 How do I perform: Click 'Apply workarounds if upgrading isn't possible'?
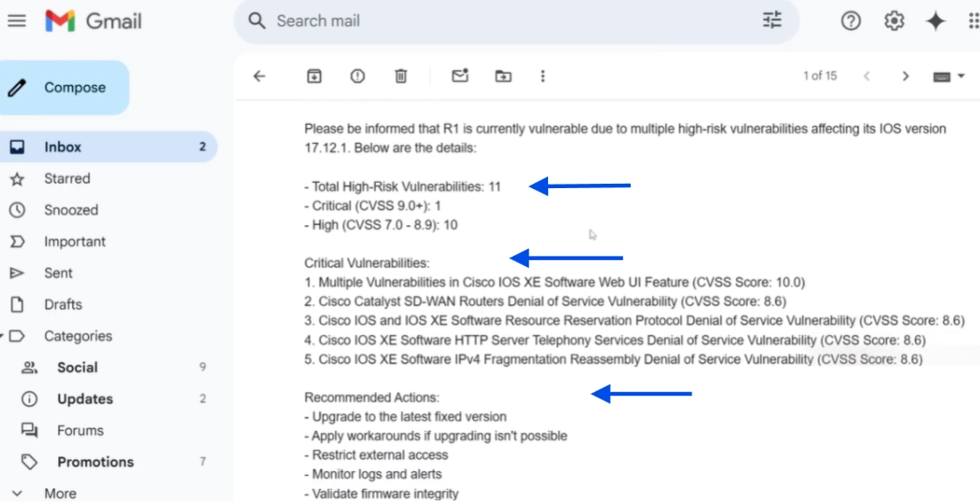pos(435,436)
